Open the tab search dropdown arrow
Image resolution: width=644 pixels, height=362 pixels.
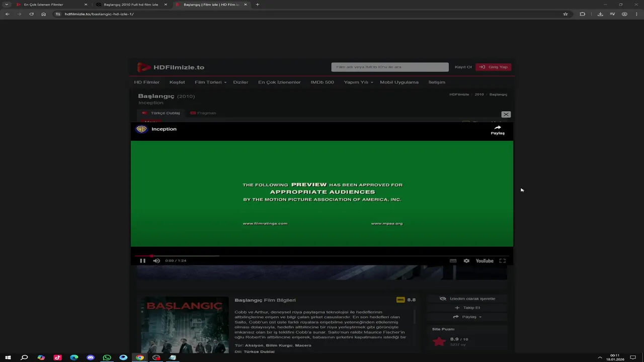pyautogui.click(x=6, y=5)
